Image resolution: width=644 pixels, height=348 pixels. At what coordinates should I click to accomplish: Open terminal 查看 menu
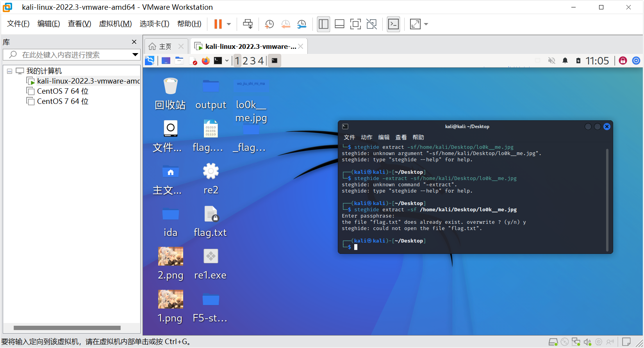[401, 137]
